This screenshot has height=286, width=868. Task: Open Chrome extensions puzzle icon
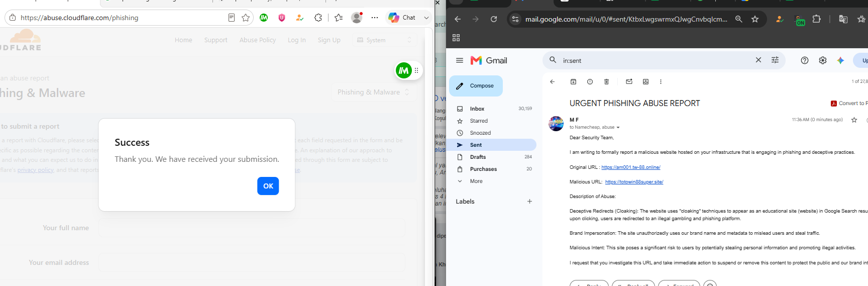coord(817,19)
